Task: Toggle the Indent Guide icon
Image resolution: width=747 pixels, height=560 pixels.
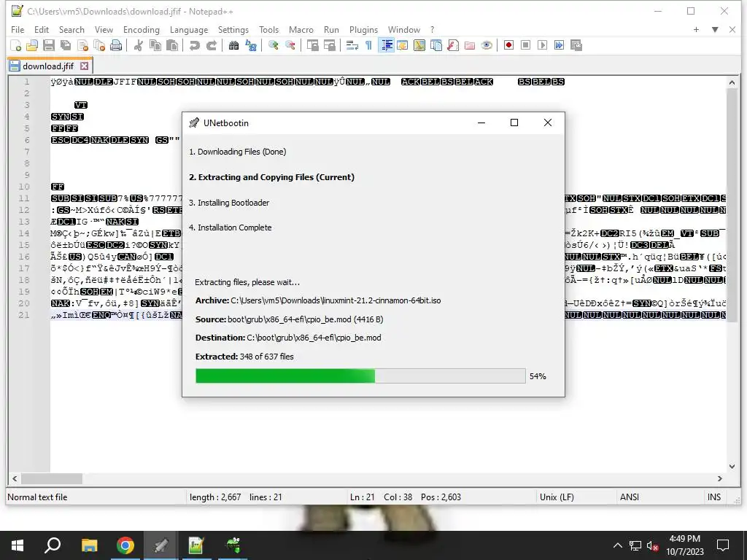Action: tap(386, 45)
